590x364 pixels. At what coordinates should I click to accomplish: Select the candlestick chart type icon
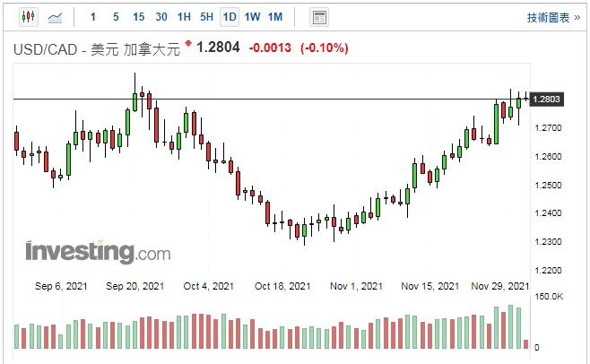pos(29,17)
